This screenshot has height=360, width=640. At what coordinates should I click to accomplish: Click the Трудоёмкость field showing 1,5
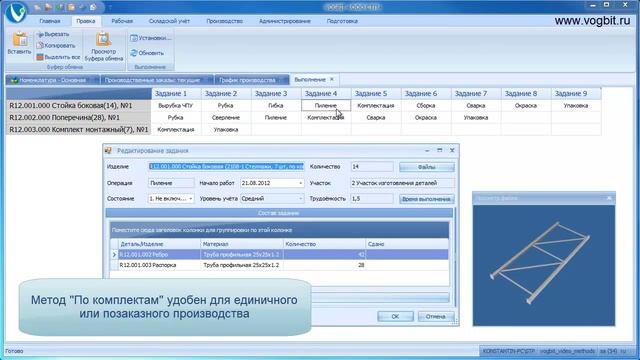click(x=372, y=199)
